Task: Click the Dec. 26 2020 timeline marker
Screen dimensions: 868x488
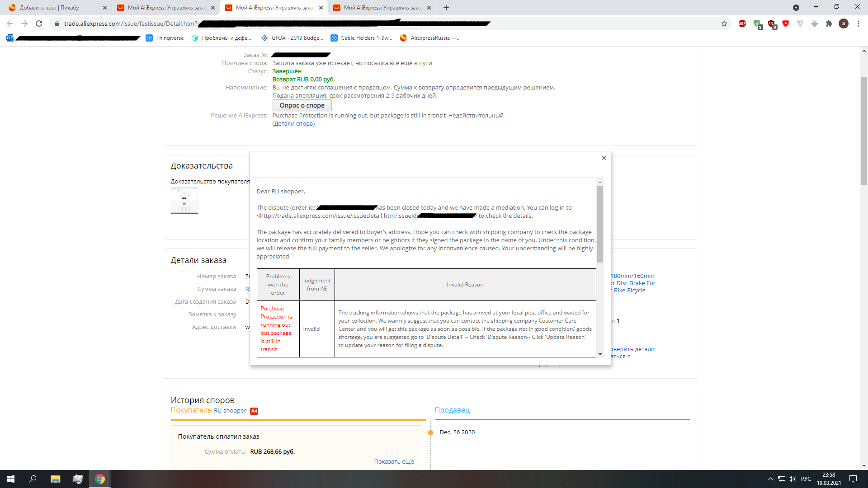Action: pos(430,433)
